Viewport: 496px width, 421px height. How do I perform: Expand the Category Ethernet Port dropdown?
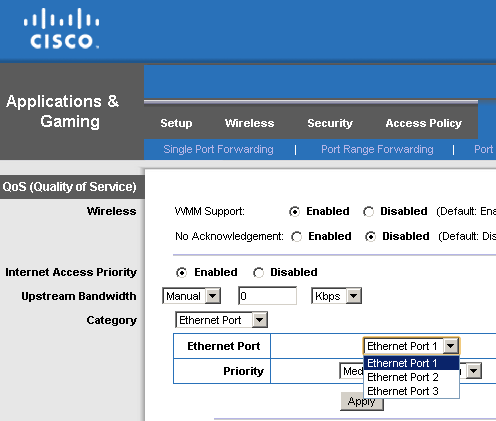(221, 320)
